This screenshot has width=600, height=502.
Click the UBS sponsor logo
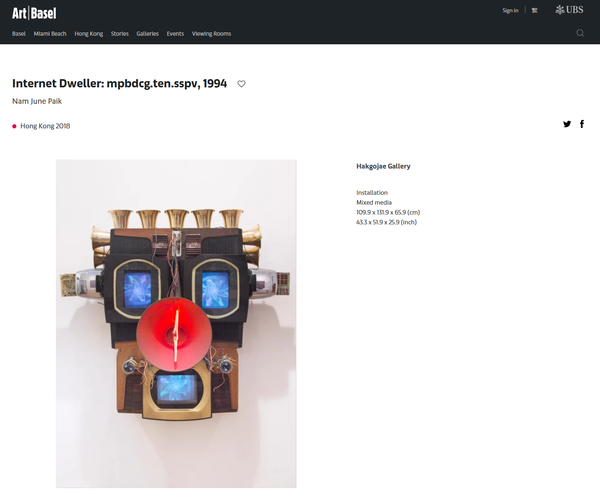coord(569,10)
